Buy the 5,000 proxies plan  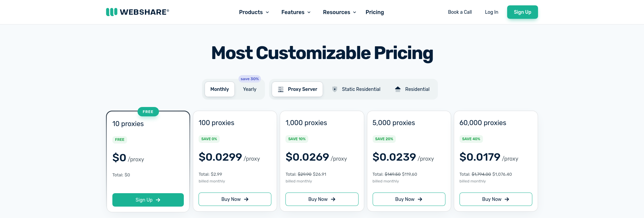click(x=409, y=199)
